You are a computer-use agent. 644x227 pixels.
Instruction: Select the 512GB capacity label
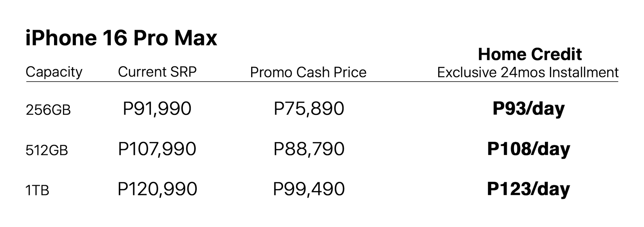tap(47, 150)
